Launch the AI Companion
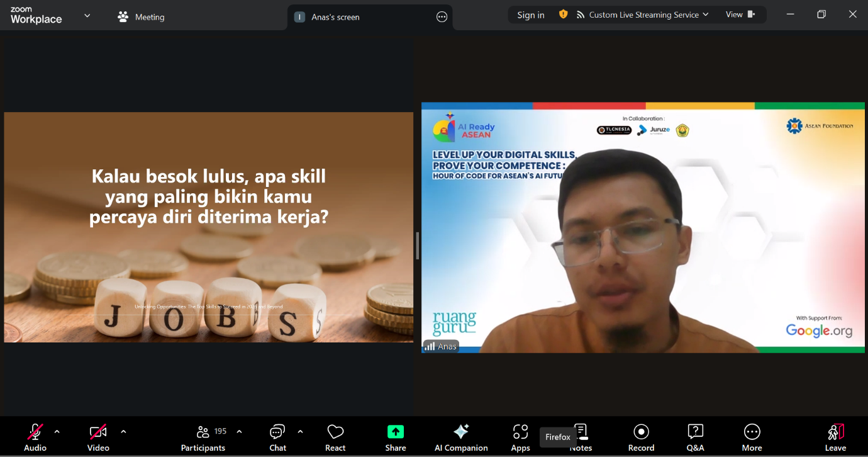 pos(461,437)
